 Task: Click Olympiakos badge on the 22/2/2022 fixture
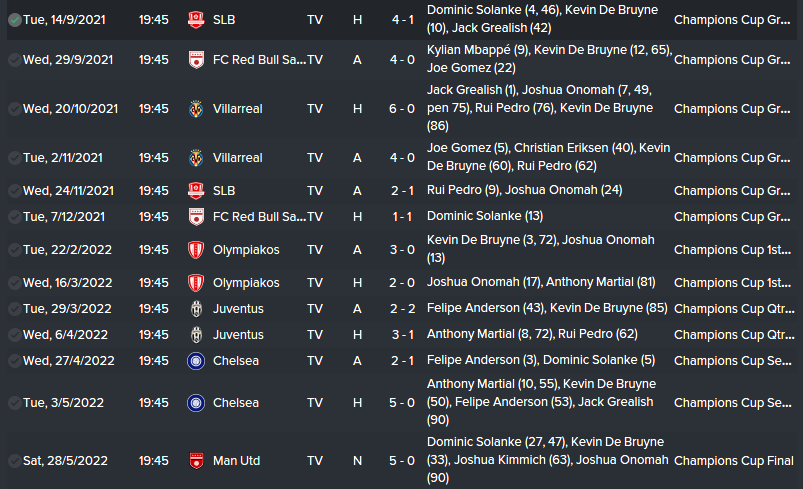(196, 250)
